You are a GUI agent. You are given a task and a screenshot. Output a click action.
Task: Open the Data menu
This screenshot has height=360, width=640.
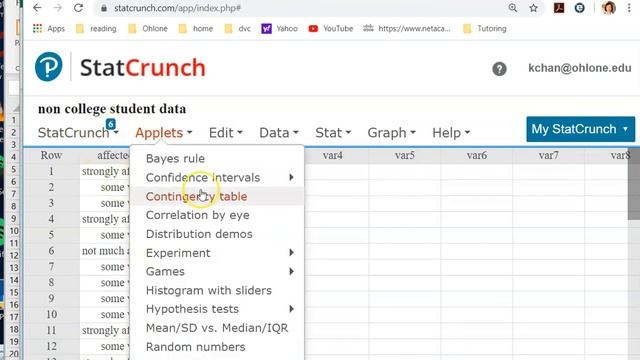pos(279,133)
